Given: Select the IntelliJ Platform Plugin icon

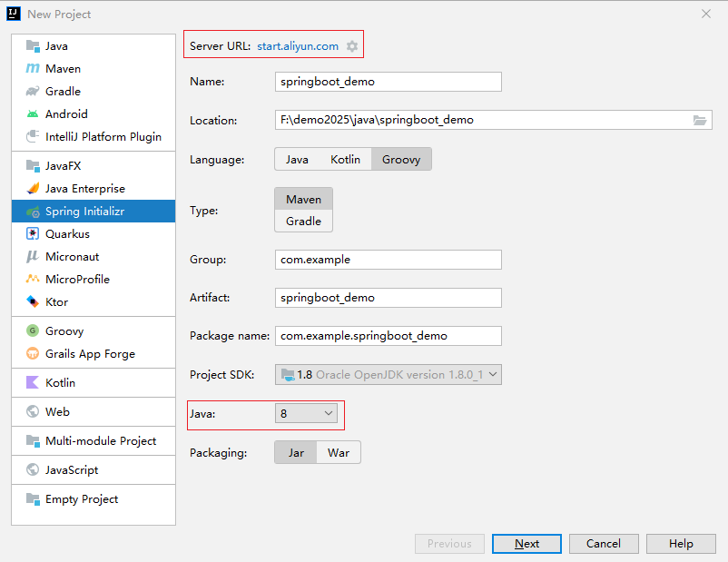Looking at the screenshot, I should tap(33, 137).
